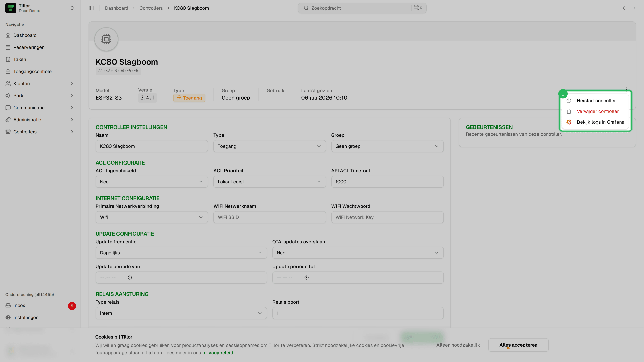Screen dimensions: 644x362
Task: Open the three-dot controller actions menu
Action: point(626,89)
